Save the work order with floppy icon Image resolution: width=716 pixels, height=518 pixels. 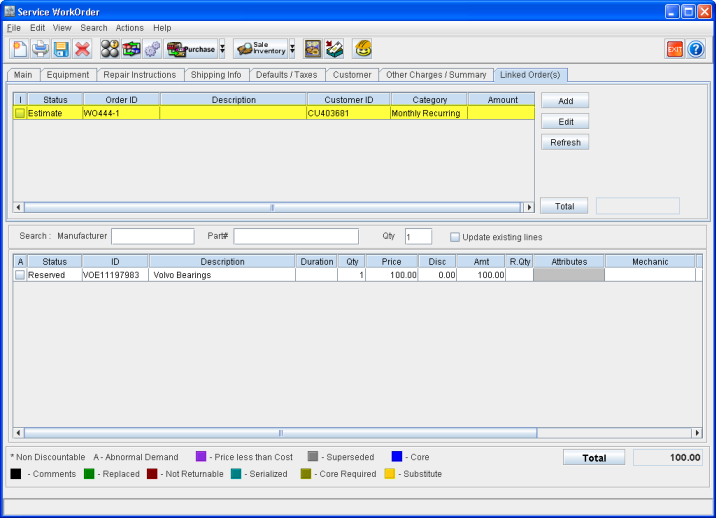[61, 49]
